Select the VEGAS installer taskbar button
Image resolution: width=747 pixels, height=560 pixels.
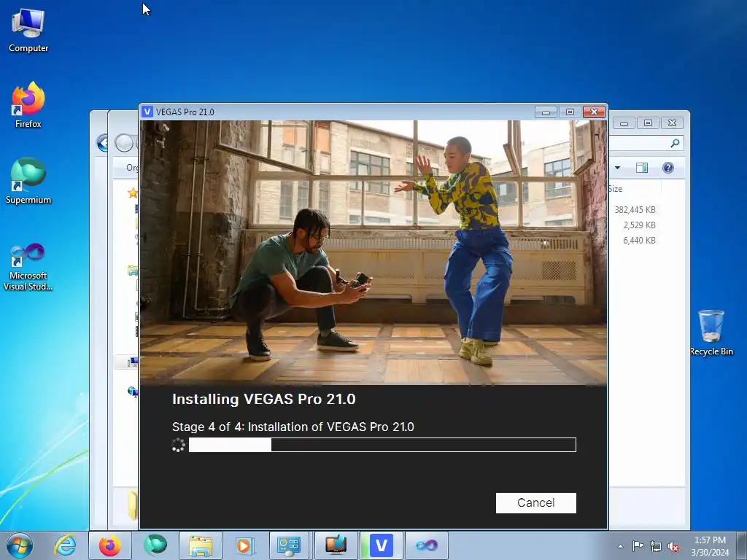[x=381, y=545]
